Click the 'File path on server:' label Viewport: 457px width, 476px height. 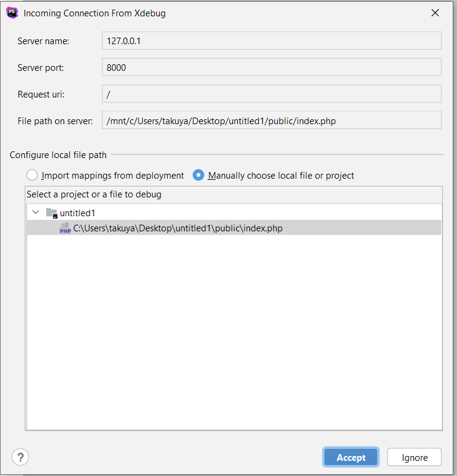[x=55, y=121]
